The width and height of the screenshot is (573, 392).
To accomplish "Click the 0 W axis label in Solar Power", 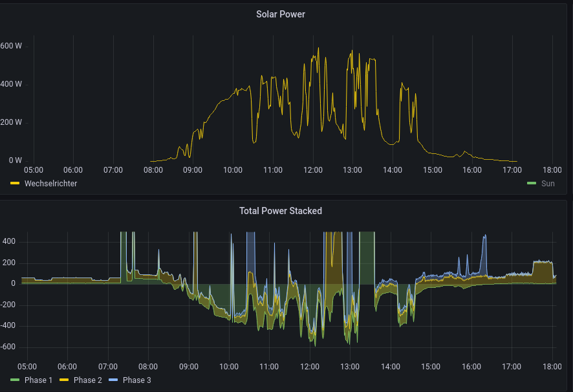I will coord(16,160).
